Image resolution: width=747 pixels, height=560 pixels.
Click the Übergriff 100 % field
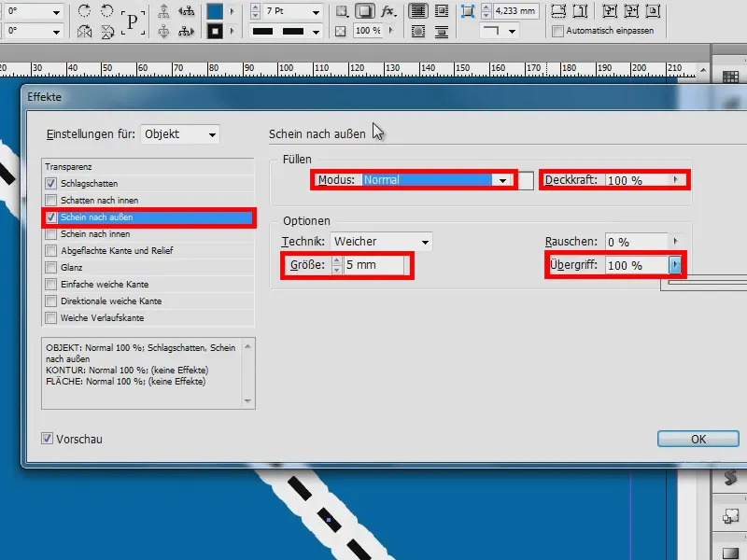point(637,265)
